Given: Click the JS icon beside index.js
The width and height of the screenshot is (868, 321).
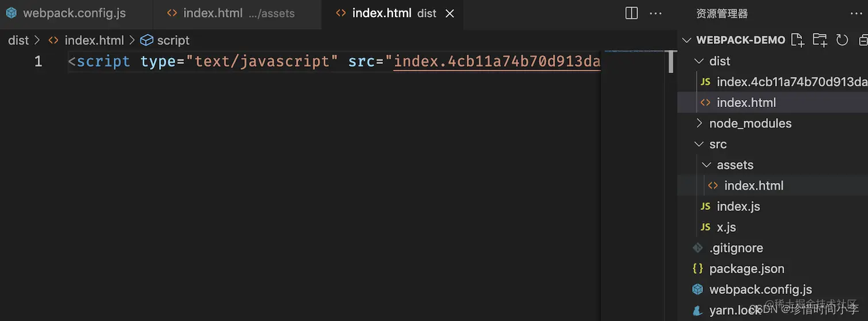Looking at the screenshot, I should 705,206.
